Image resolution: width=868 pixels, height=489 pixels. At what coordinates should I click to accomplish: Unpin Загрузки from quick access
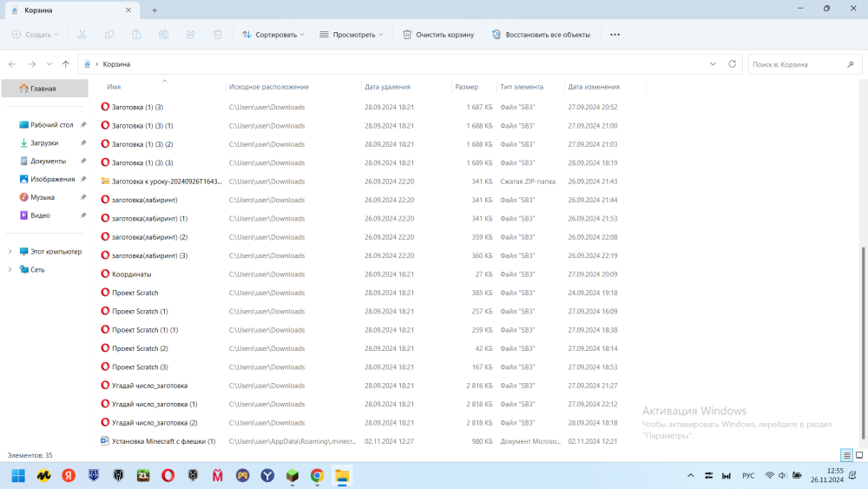(x=83, y=143)
